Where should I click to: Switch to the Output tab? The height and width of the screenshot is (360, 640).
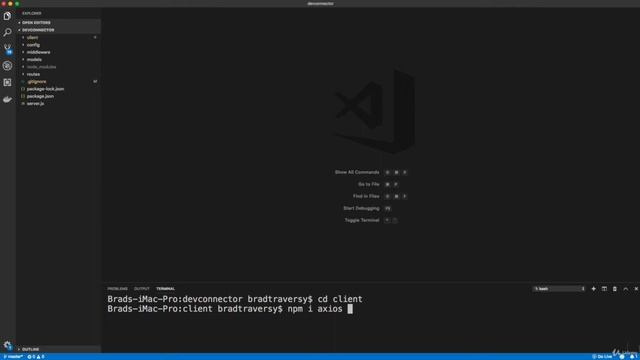[142, 289]
